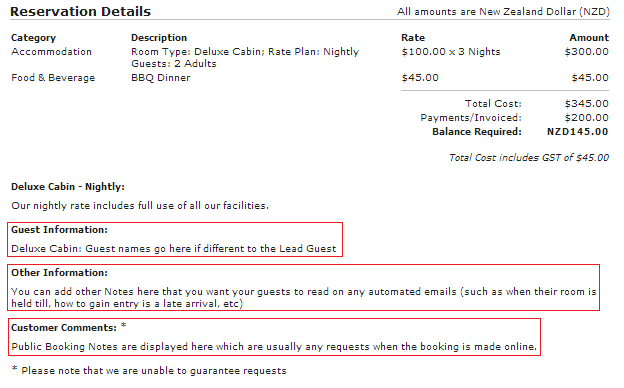The height and width of the screenshot is (388, 624).
Task: Select the Other Information heading
Action: 59,273
